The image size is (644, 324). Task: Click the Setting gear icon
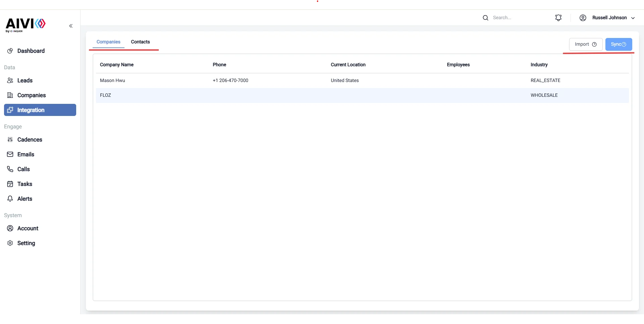tap(10, 243)
